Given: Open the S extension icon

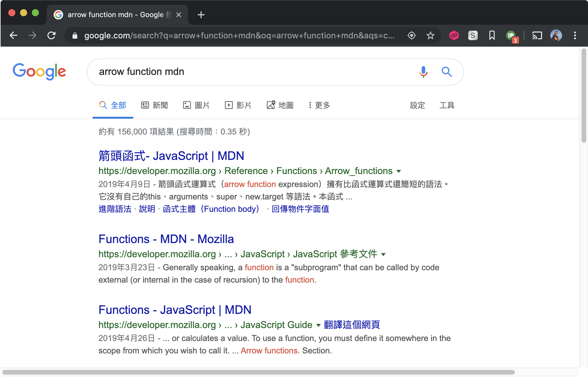Looking at the screenshot, I should tap(473, 36).
